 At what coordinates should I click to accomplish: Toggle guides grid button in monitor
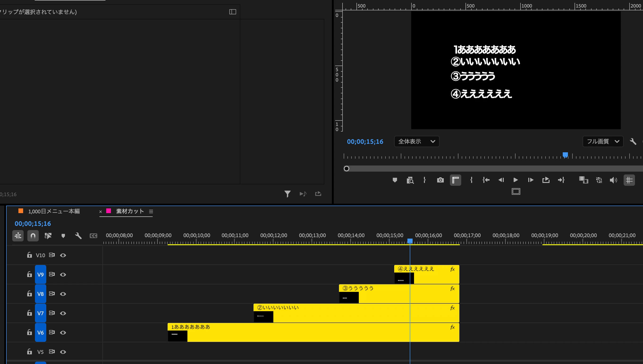point(629,180)
